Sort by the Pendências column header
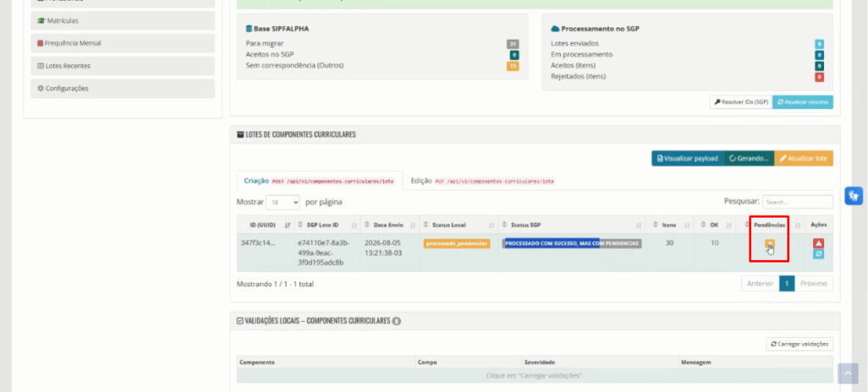This screenshot has width=868, height=392. click(770, 225)
